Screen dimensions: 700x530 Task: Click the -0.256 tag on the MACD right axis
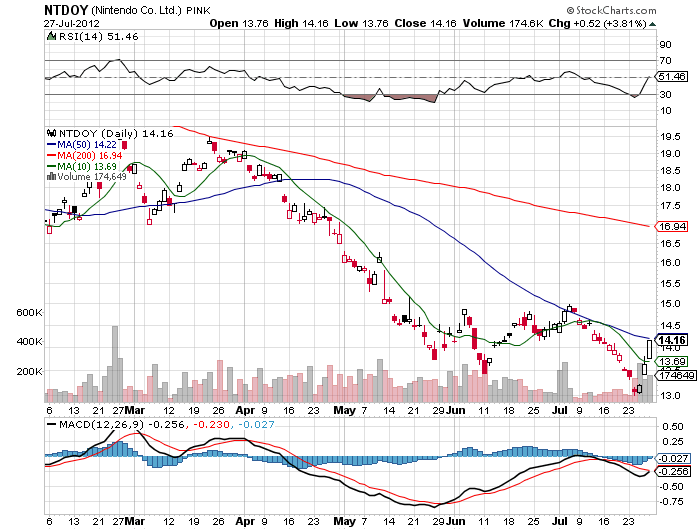[x=673, y=471]
